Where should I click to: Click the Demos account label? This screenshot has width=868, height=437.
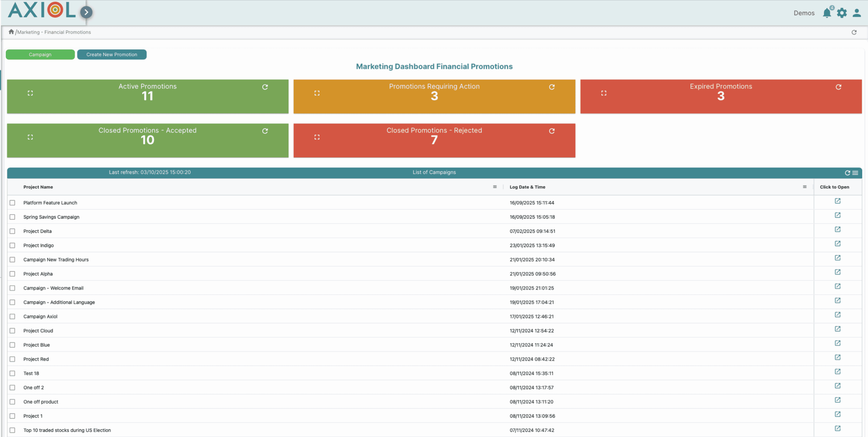tap(804, 13)
